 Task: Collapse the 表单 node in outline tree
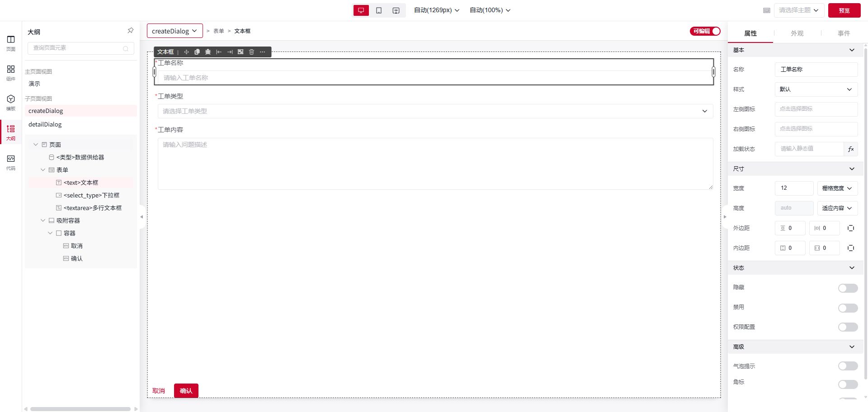pyautogui.click(x=43, y=170)
